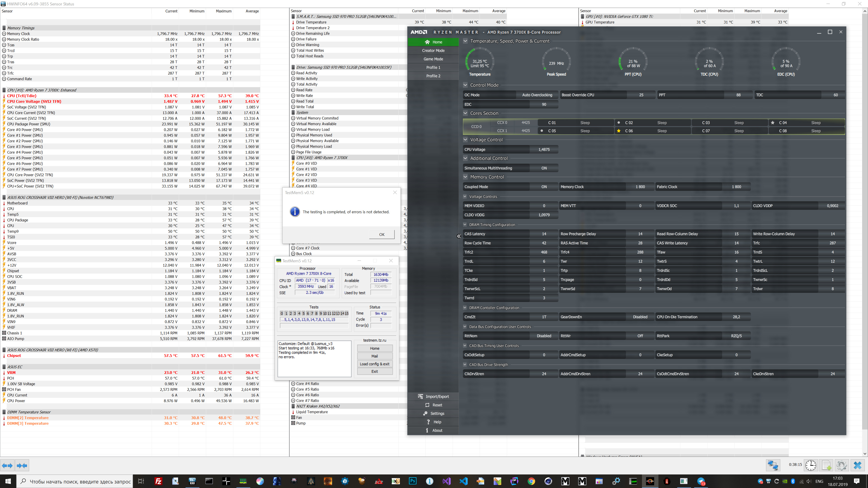
Task: Click HWiNFO reset clock icon
Action: coord(810,465)
